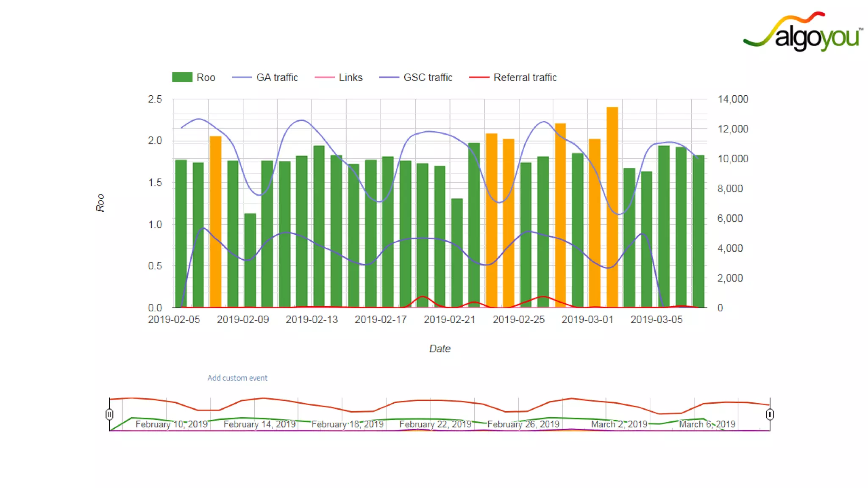Screen dimensions: 868x488
Task: Click February 10, 2019 timeline label
Action: (x=171, y=424)
